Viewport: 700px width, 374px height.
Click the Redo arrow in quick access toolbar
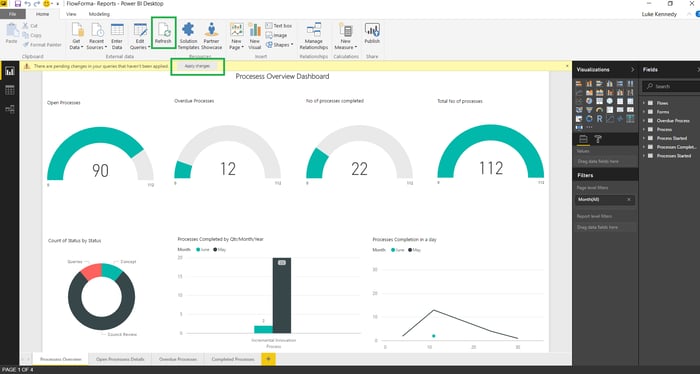[x=37, y=4]
